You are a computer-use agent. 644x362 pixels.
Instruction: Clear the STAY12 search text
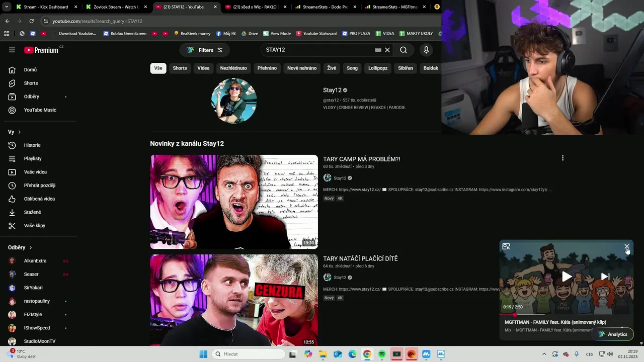387,50
